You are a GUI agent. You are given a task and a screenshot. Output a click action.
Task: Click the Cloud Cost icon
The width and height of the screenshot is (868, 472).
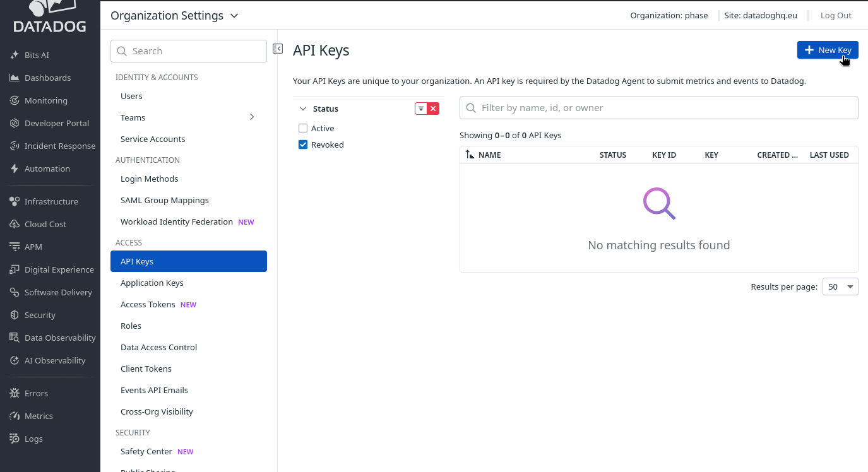tap(15, 224)
